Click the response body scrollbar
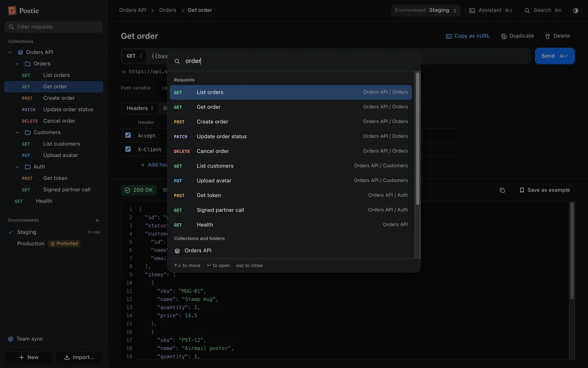 (572, 250)
